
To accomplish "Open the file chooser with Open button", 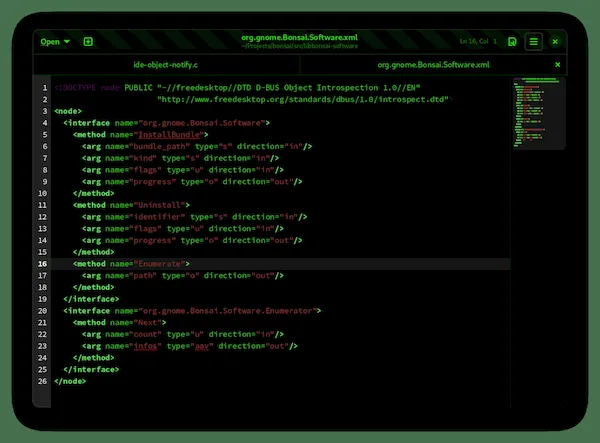I will pyautogui.click(x=50, y=42).
